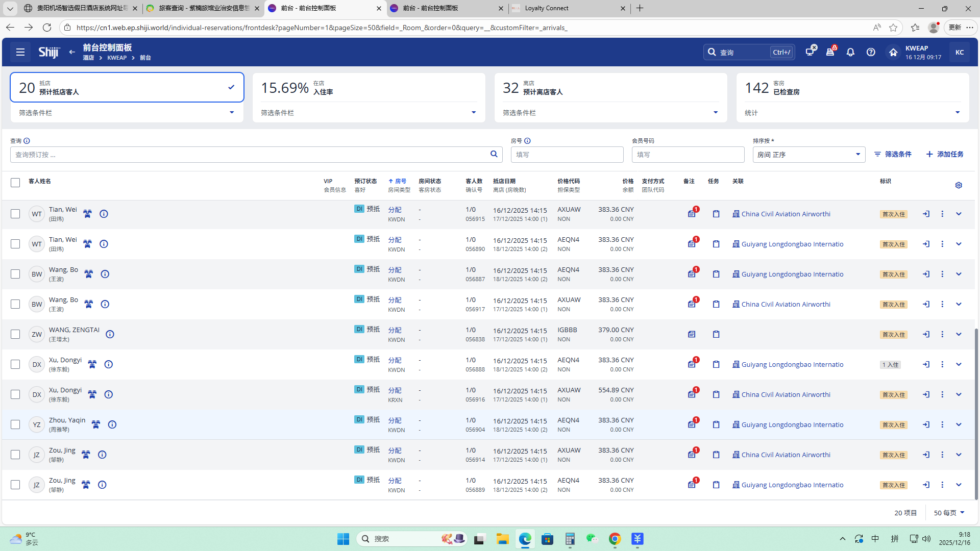Click the home property icon

tap(893, 52)
